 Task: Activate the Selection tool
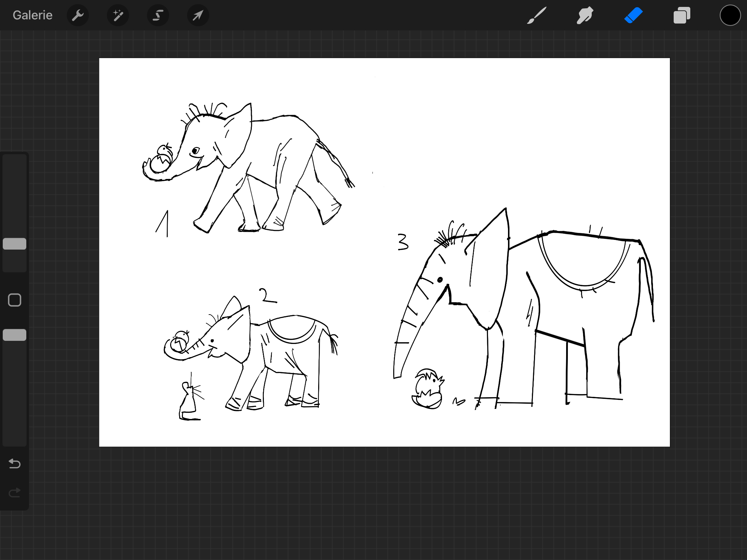(x=158, y=15)
